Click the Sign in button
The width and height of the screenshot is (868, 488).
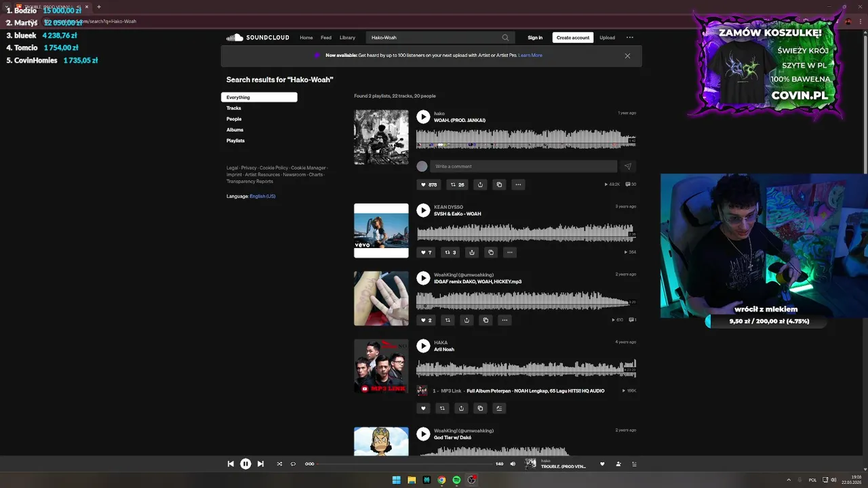click(x=535, y=37)
